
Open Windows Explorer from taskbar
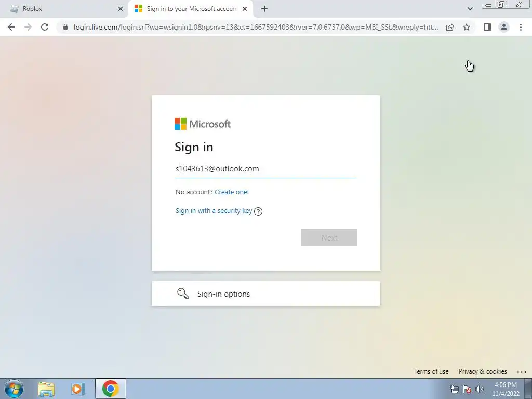(46, 389)
